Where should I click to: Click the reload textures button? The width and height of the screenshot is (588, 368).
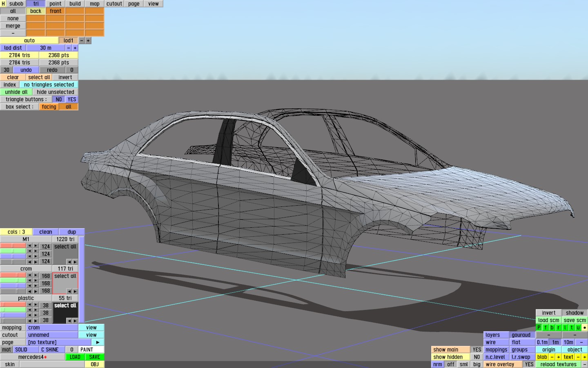pos(559,364)
